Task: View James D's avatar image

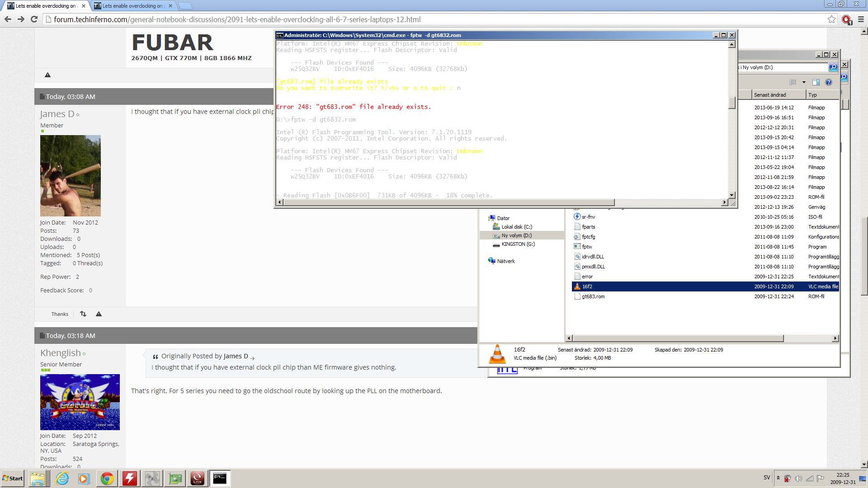Action: 71,175
